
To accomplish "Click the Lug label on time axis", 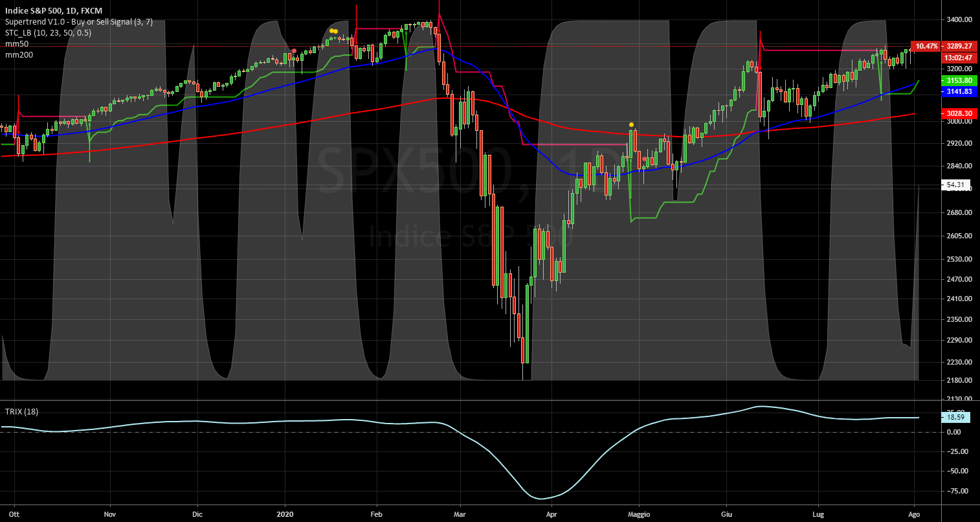I will [818, 514].
